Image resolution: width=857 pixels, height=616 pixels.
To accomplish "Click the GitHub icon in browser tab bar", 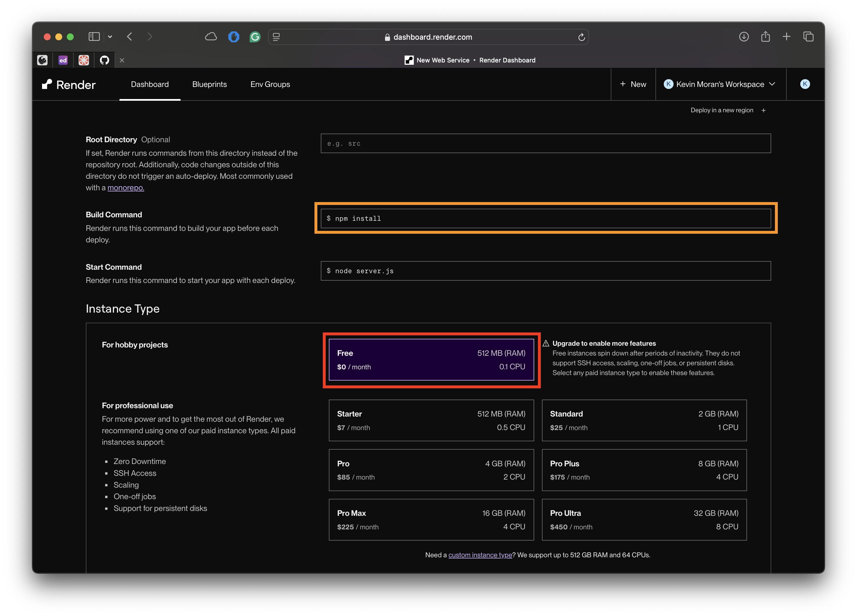I will click(105, 60).
